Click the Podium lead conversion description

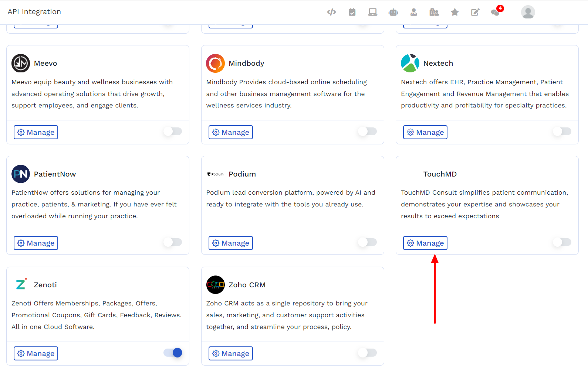291,198
